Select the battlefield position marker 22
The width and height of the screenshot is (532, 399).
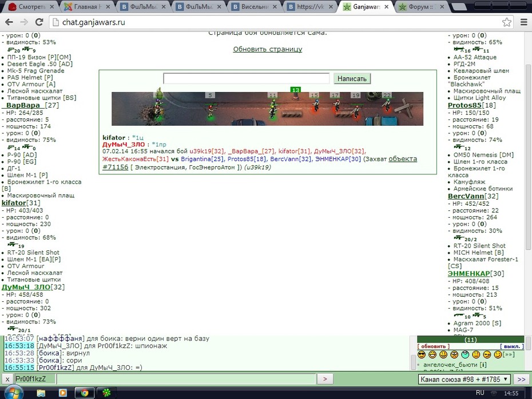click(x=387, y=95)
